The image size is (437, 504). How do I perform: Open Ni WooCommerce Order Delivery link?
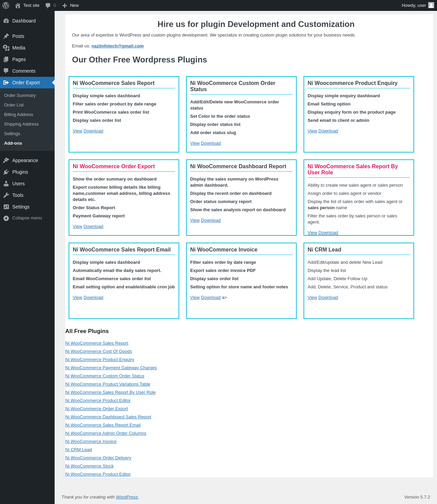(98, 458)
